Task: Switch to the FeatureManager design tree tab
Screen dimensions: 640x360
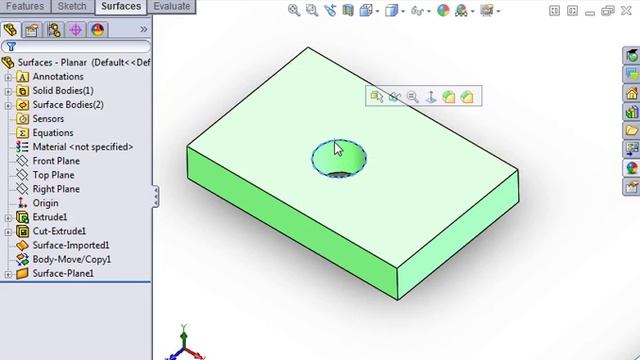Action: (10, 29)
